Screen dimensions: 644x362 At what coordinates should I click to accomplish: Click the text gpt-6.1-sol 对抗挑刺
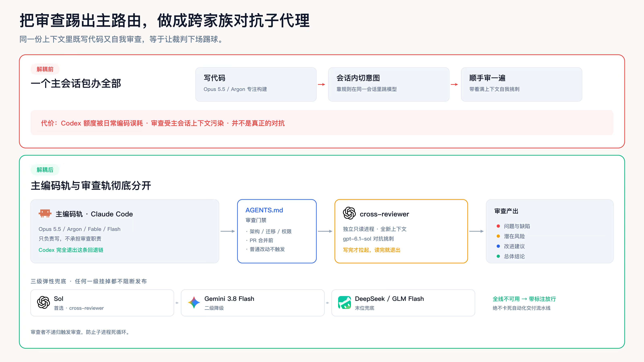(368, 239)
